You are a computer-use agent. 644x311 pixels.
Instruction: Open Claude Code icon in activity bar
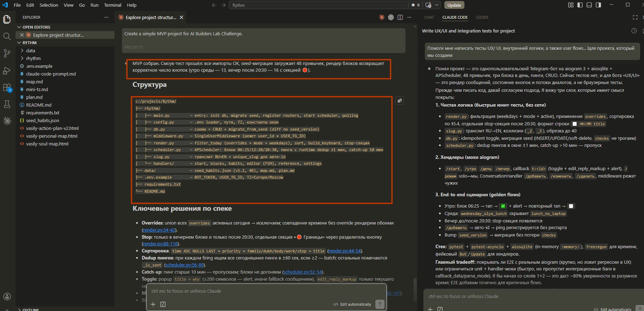[7, 121]
